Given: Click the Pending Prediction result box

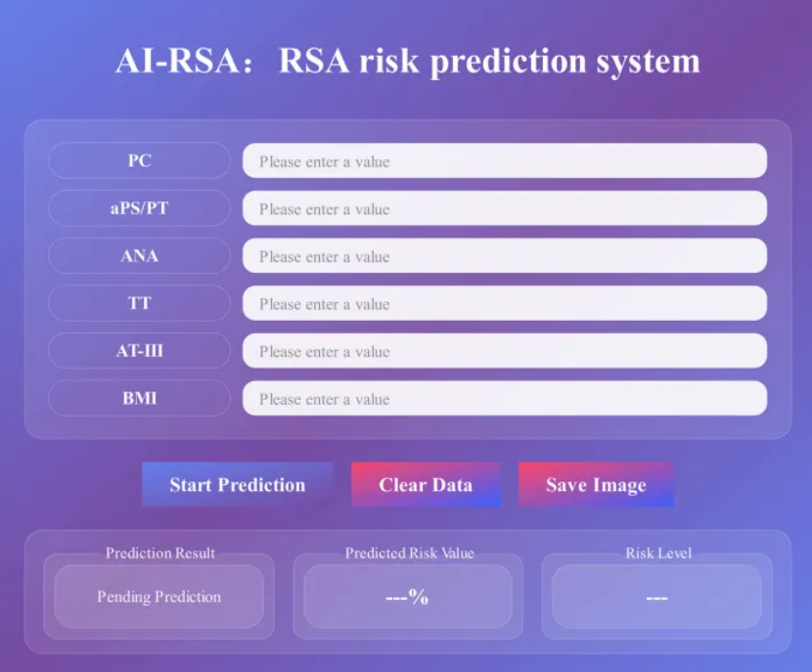Looking at the screenshot, I should point(158,597).
